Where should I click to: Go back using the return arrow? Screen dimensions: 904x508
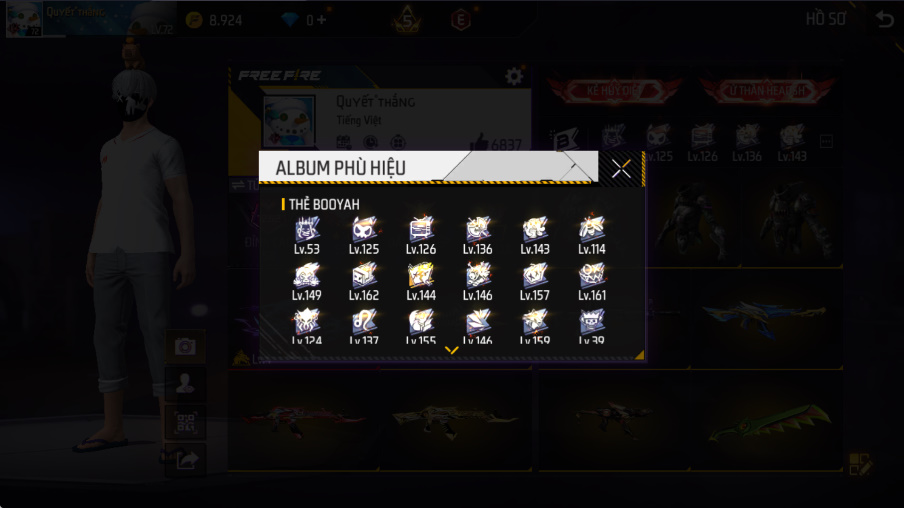pyautogui.click(x=884, y=19)
